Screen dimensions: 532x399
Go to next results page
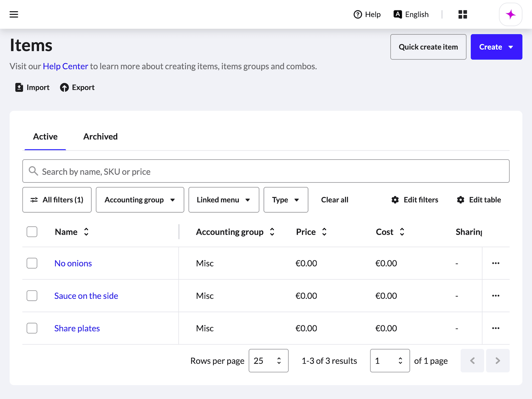pyautogui.click(x=498, y=360)
